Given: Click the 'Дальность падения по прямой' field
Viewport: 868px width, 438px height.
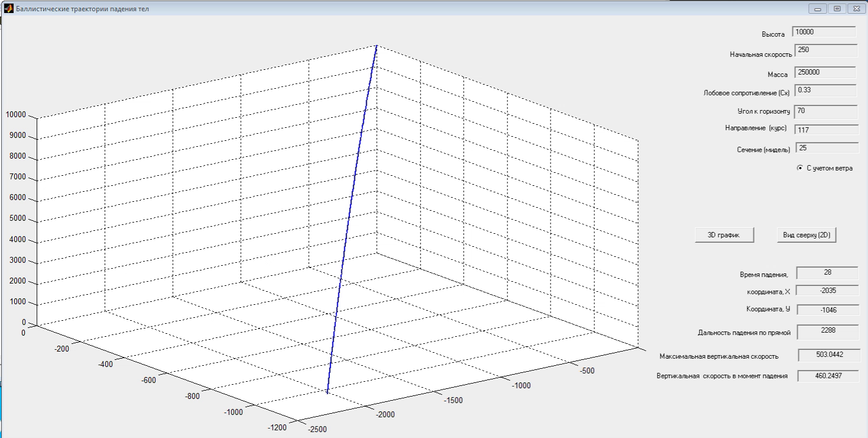Looking at the screenshot, I should (x=828, y=331).
